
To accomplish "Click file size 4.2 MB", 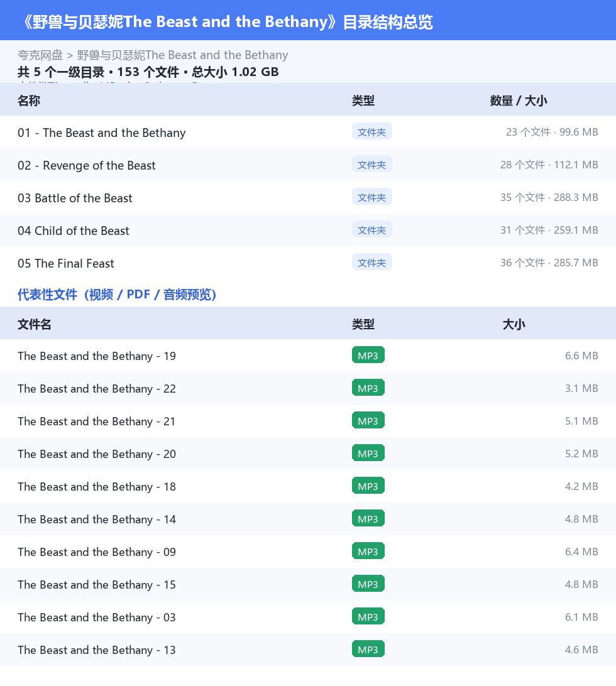I will pos(581,486).
